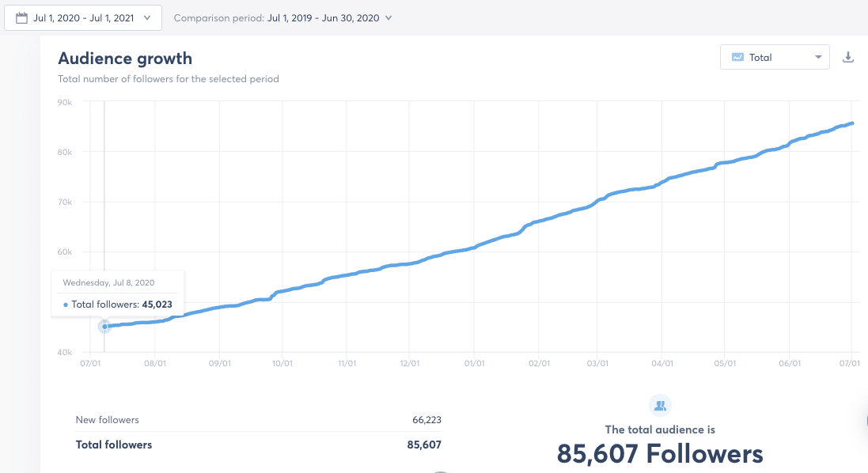Download the audience growth chart
Image resolution: width=868 pixels, height=473 pixels.
(x=848, y=57)
